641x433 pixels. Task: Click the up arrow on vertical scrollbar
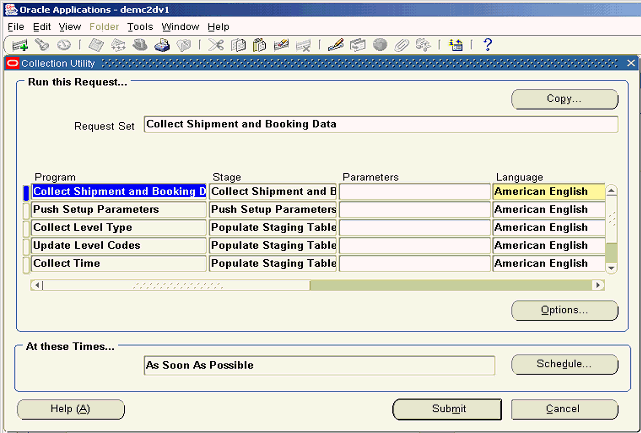[611, 191]
